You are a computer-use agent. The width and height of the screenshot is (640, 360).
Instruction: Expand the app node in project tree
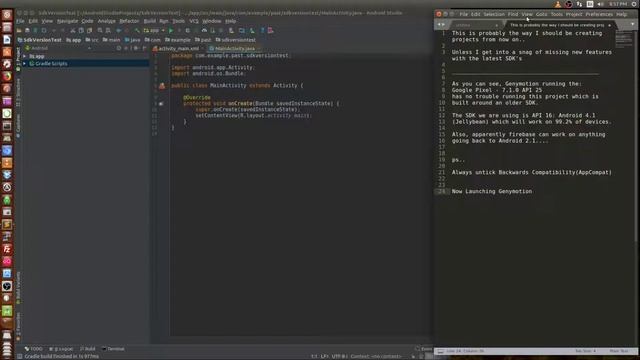[25, 56]
